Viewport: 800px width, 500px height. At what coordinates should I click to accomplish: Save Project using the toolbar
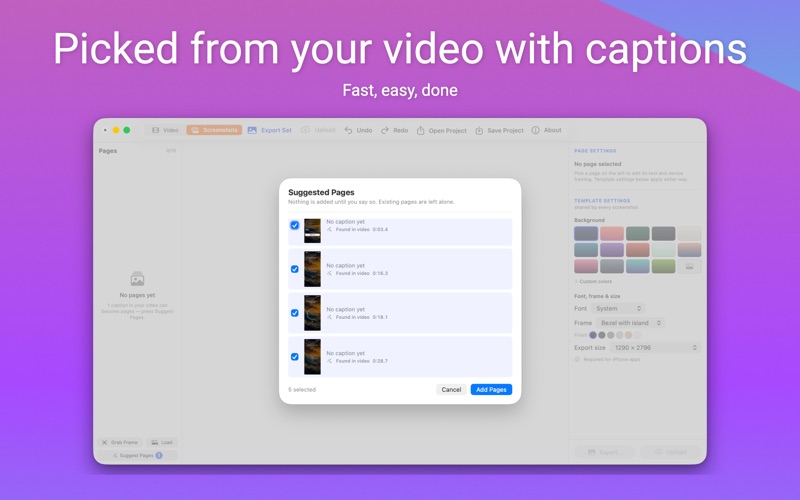pos(499,131)
